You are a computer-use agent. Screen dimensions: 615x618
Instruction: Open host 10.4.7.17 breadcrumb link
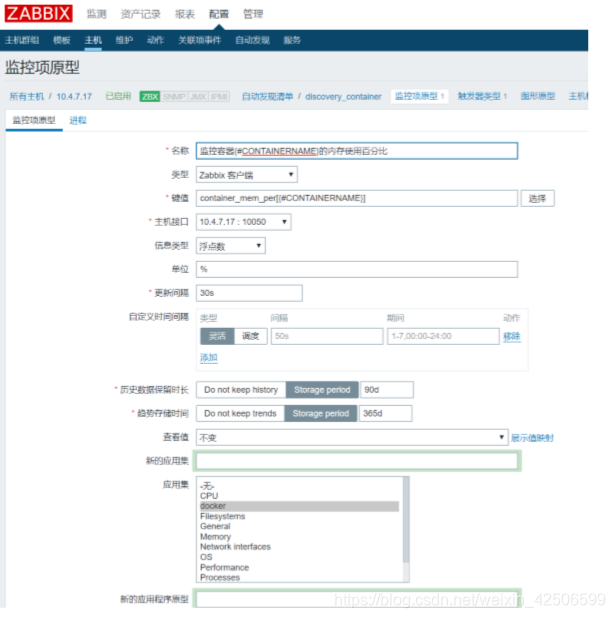[x=74, y=97]
